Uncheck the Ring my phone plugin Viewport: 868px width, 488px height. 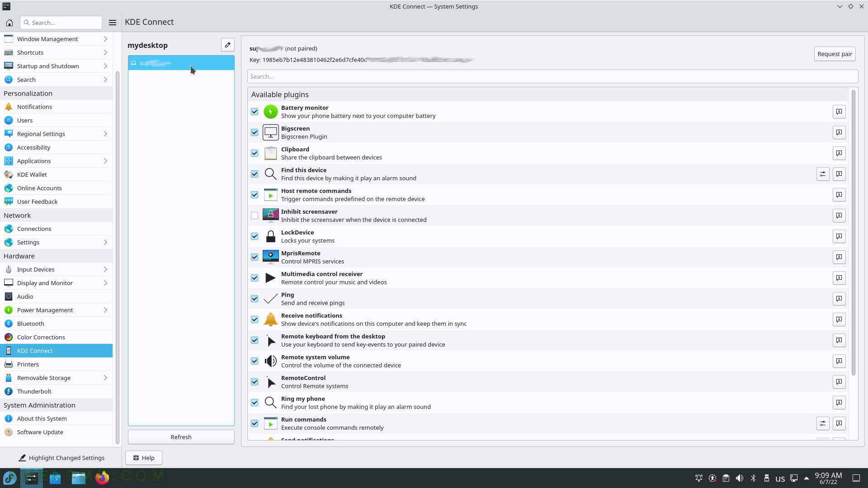point(255,403)
